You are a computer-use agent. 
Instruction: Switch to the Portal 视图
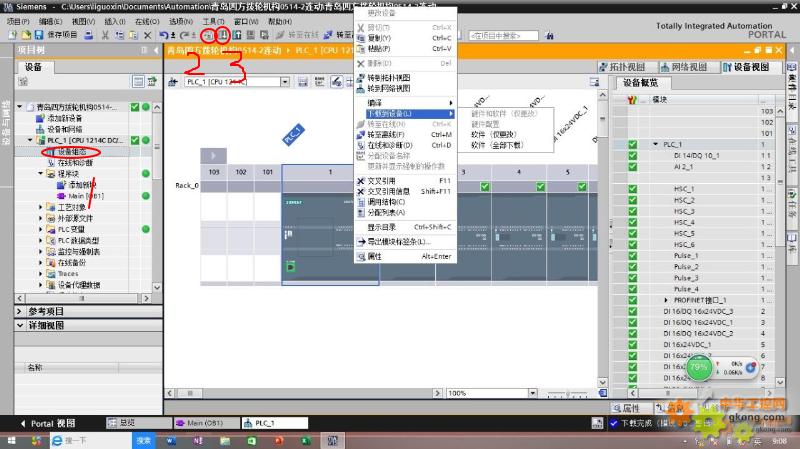click(47, 423)
